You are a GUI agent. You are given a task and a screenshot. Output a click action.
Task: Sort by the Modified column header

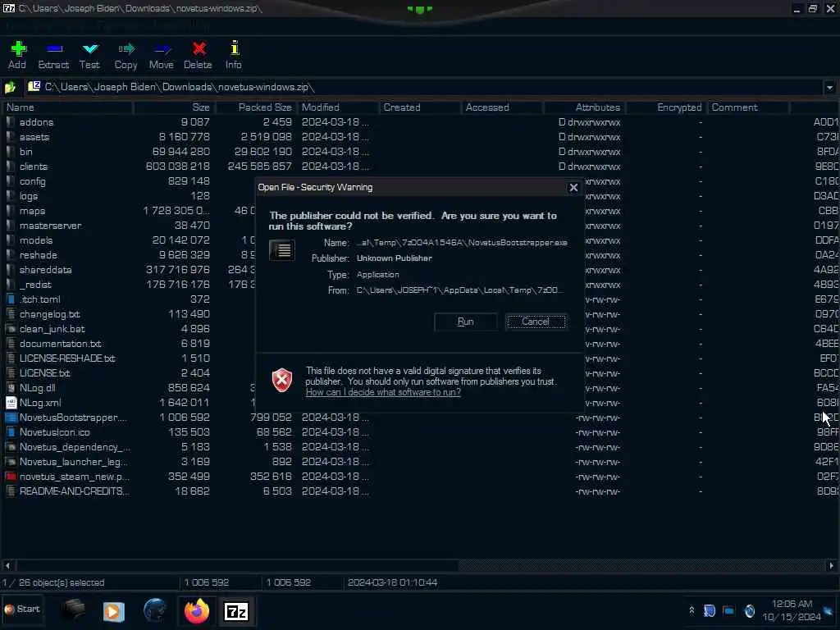(x=339, y=107)
